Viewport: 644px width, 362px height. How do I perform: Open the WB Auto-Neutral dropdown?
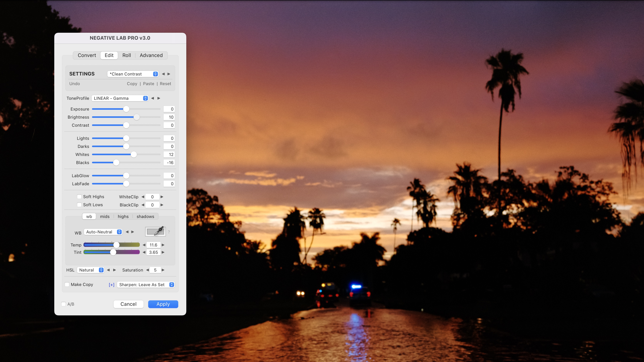coord(103,232)
